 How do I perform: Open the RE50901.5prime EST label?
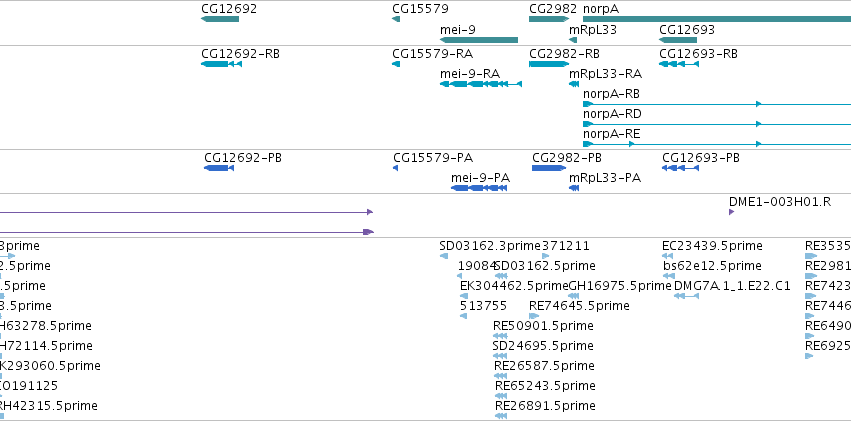tap(543, 326)
